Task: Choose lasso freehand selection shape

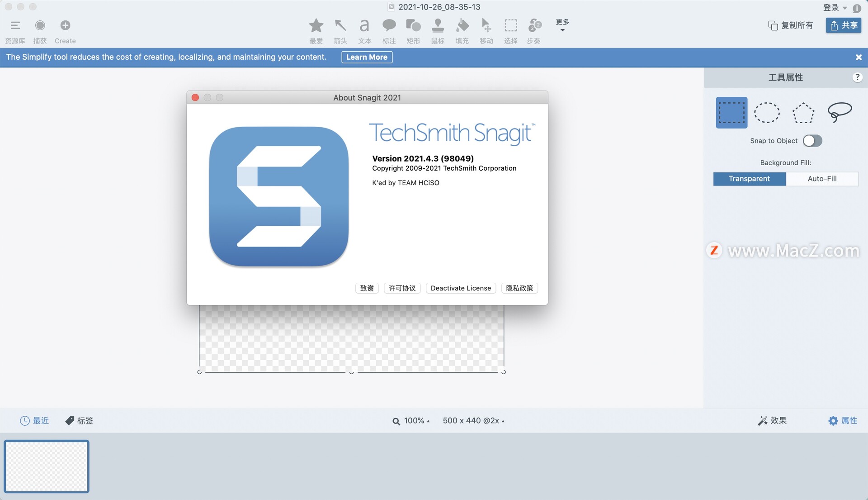Action: tap(840, 112)
